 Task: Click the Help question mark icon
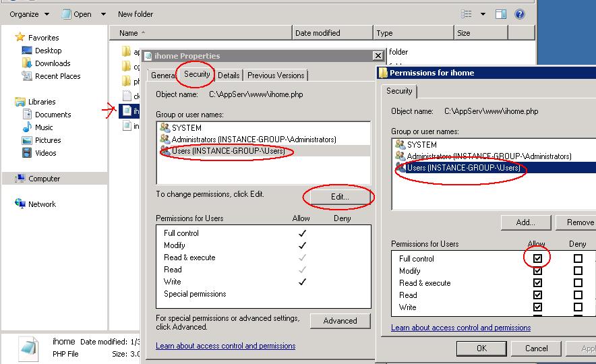click(520, 13)
